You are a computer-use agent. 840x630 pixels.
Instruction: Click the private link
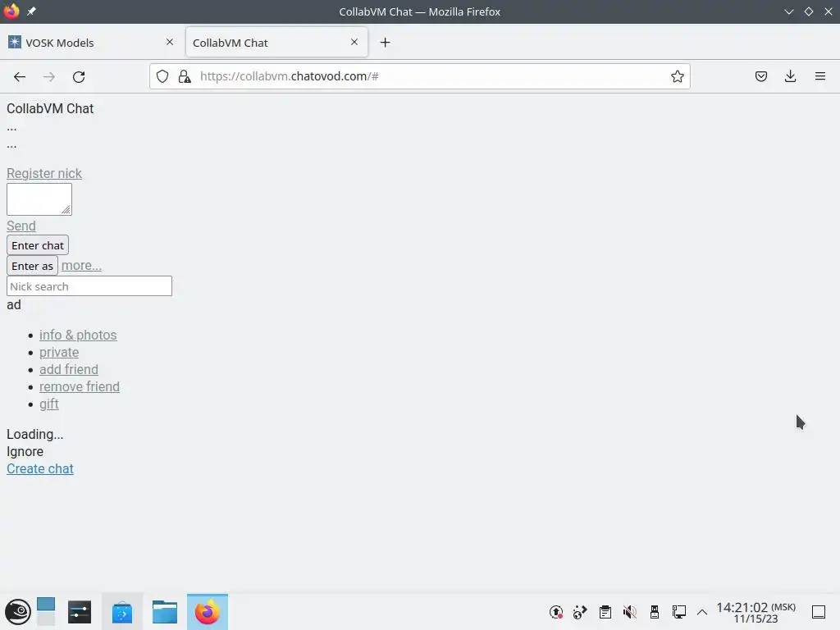[x=59, y=352]
